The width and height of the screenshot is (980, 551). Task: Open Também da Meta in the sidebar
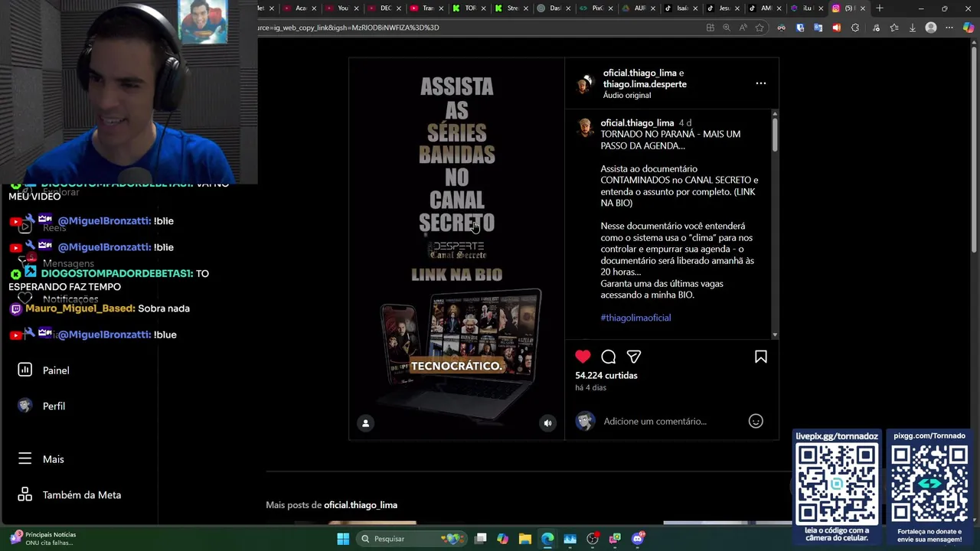(x=82, y=495)
